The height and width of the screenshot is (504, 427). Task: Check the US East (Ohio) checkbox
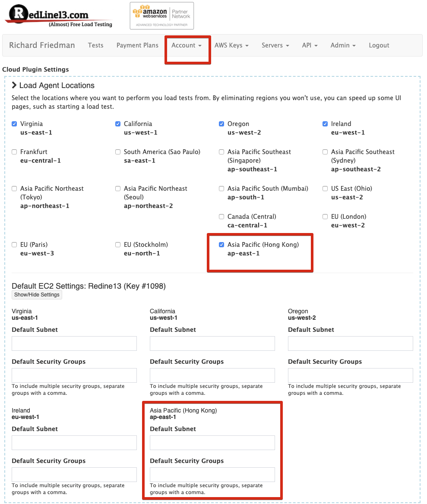(325, 189)
